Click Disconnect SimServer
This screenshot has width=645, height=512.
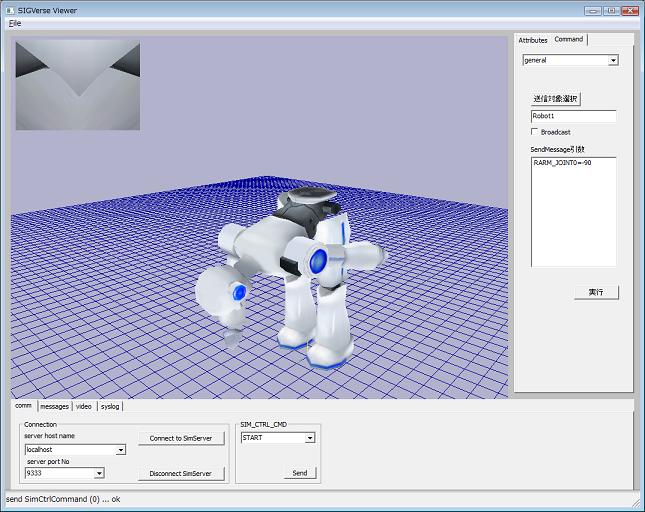pyautogui.click(x=181, y=473)
